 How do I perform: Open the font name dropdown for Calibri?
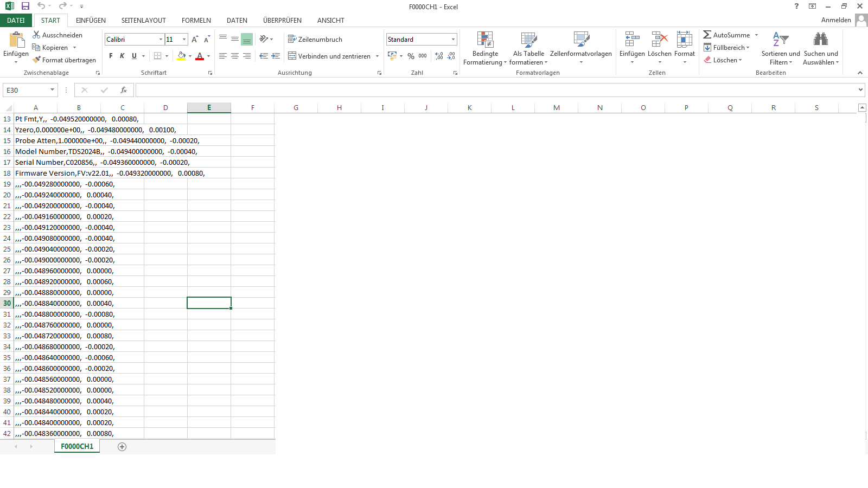coord(161,40)
